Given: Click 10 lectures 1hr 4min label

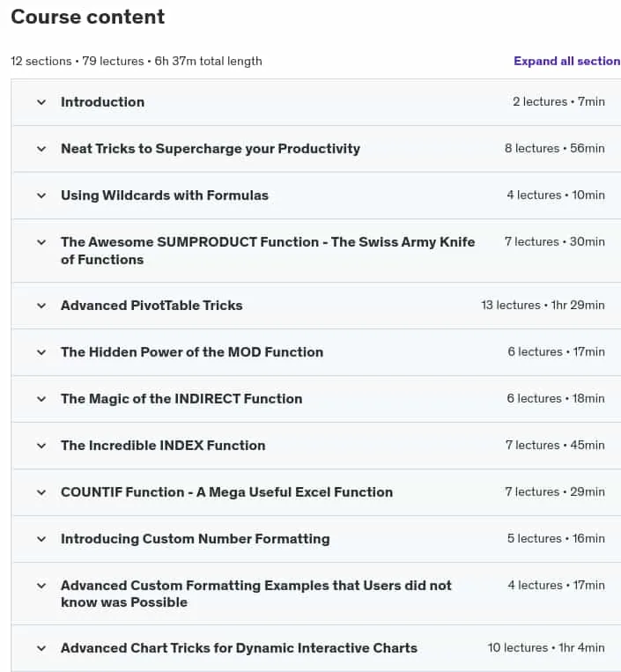Looking at the screenshot, I should 546,648.
